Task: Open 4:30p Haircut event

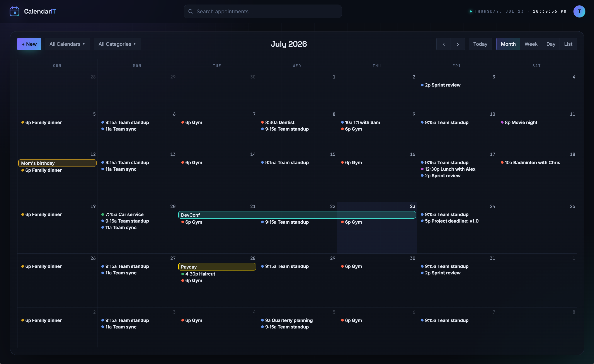Action: coord(198,274)
